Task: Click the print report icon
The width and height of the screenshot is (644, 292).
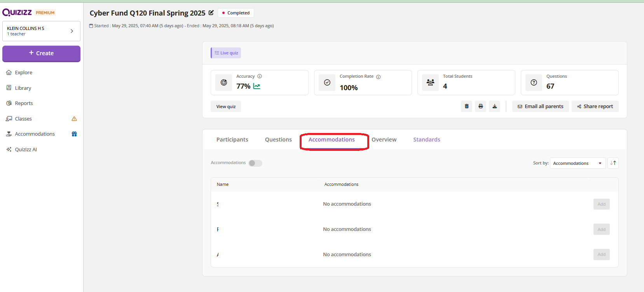Action: tap(480, 106)
